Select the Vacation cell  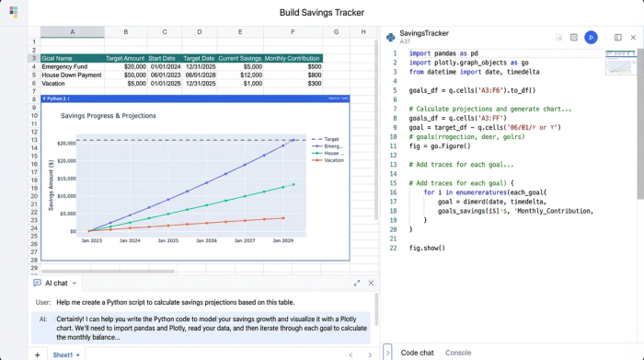point(73,84)
